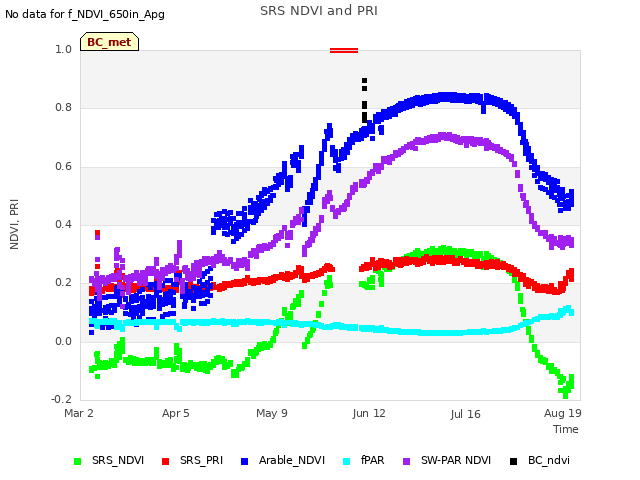Click the -0.2 y-axis tick label
This screenshot has width=640, height=480.
[x=61, y=399]
